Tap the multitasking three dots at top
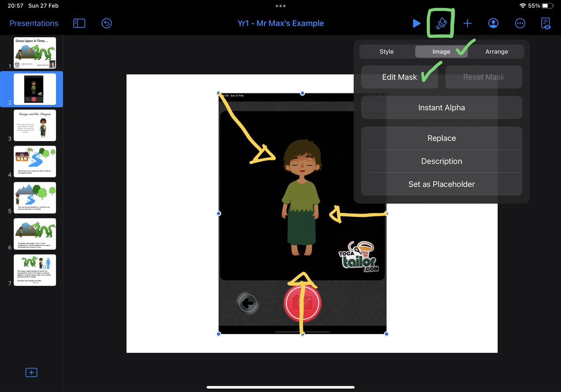561x392 pixels. (280, 6)
